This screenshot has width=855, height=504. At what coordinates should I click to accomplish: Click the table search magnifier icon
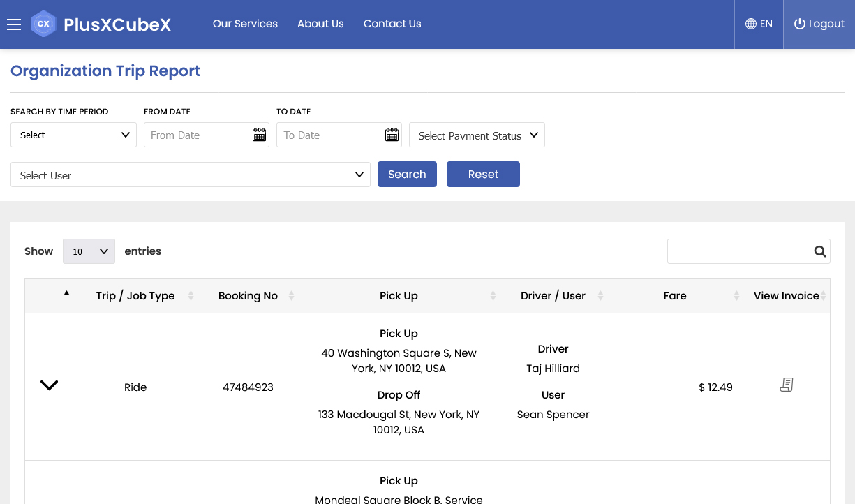(820, 251)
